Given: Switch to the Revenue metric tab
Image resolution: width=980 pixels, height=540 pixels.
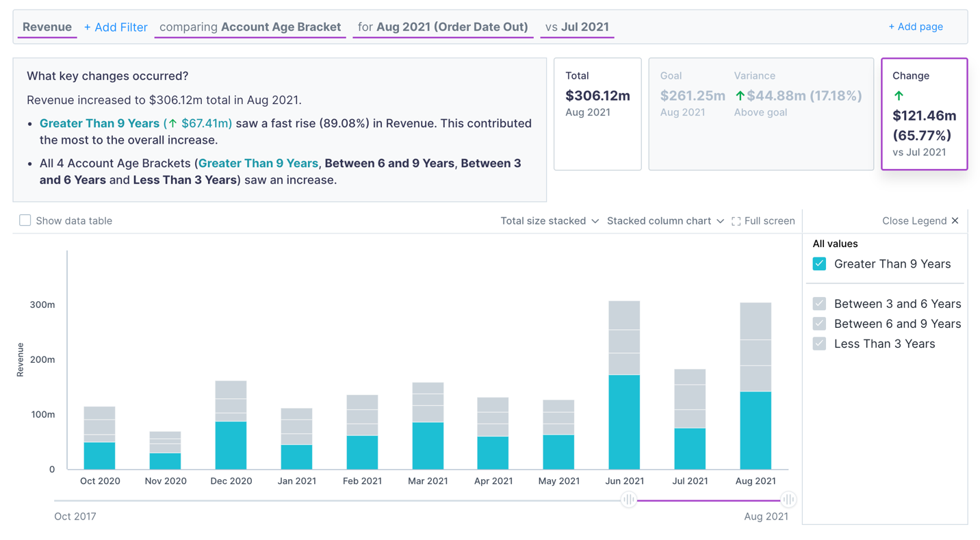Looking at the screenshot, I should (x=46, y=27).
